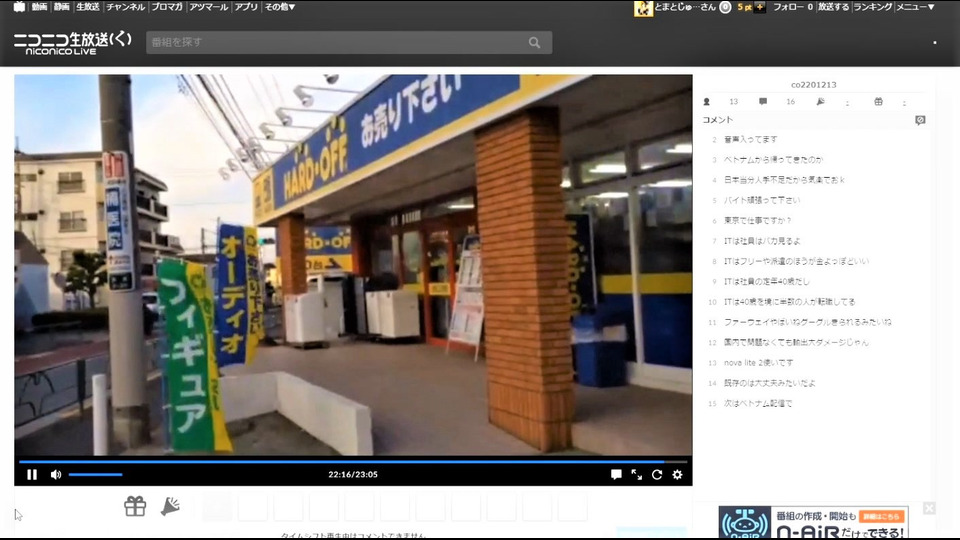Click the ad points megaphone icon in stats
This screenshot has height=540, width=960.
(820, 102)
